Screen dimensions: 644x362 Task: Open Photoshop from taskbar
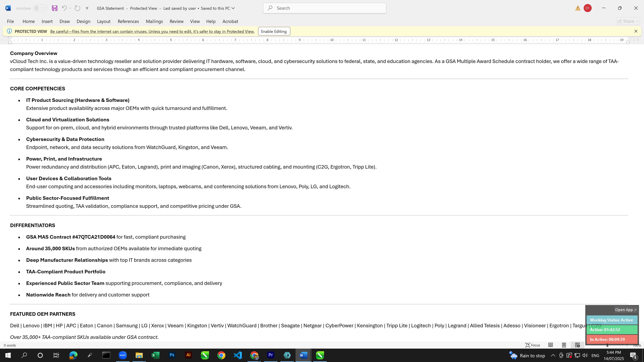pos(172,355)
